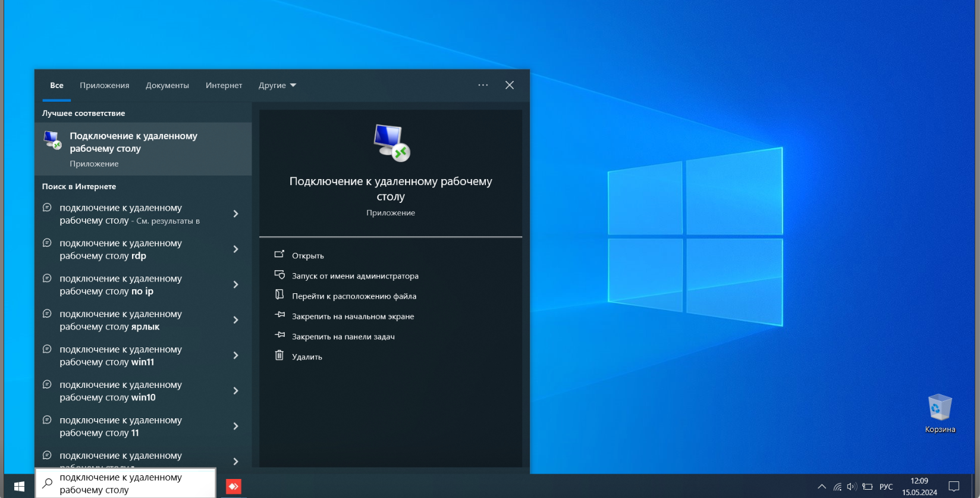Select the Recycle Bin desktop icon

coord(940,414)
